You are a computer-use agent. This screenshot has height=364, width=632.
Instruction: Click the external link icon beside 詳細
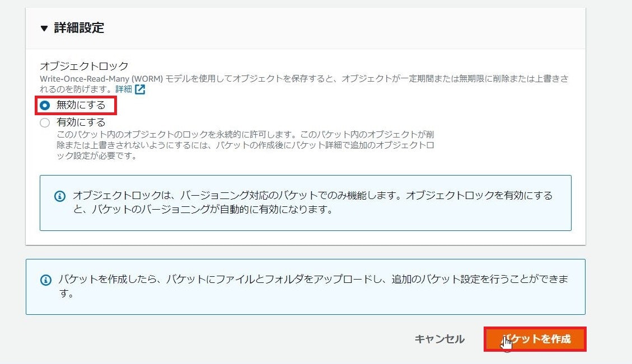click(x=140, y=89)
